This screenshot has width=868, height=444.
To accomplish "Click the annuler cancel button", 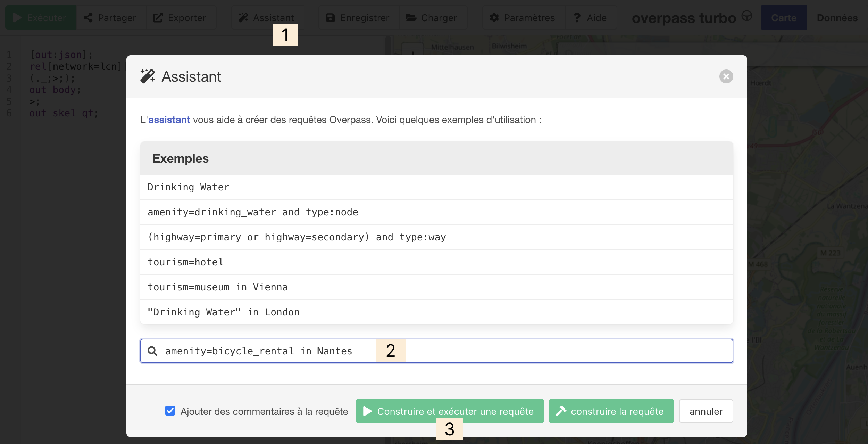I will coord(706,411).
